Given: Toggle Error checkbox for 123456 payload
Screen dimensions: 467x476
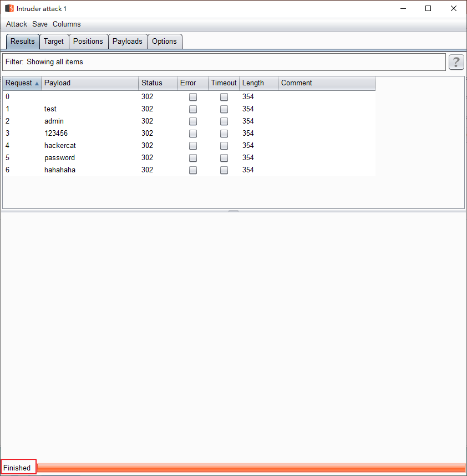Looking at the screenshot, I should click(193, 133).
